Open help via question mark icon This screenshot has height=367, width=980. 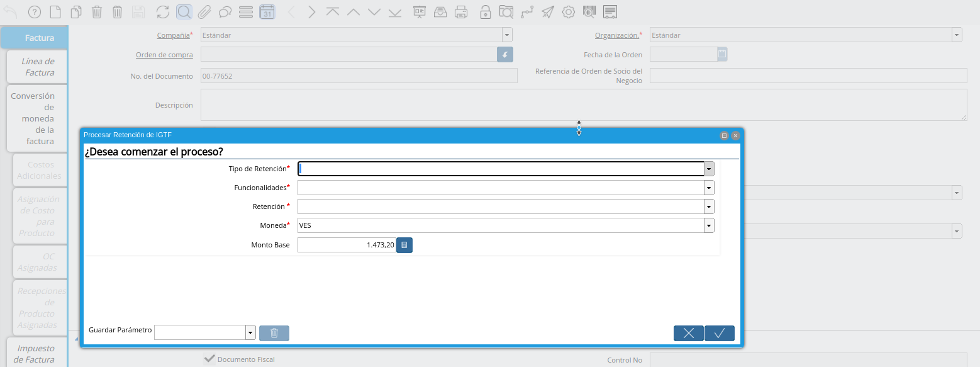(x=35, y=11)
